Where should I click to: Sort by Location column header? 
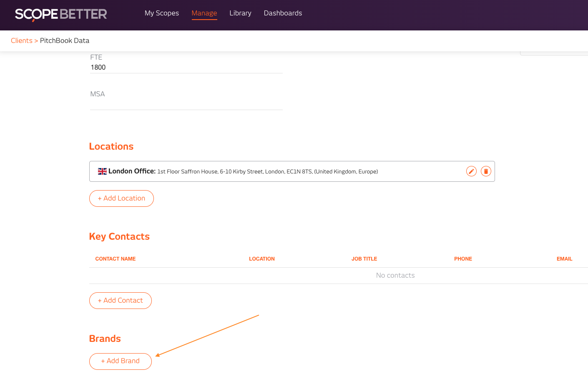[x=262, y=259]
